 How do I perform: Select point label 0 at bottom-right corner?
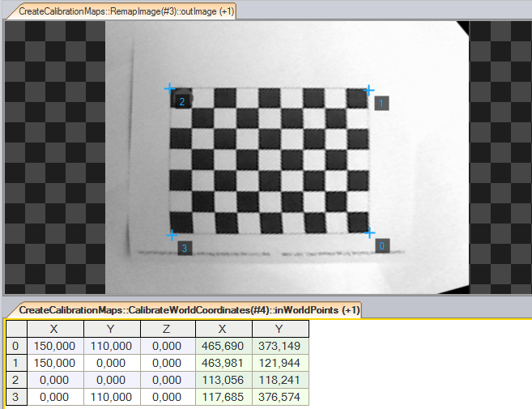382,245
